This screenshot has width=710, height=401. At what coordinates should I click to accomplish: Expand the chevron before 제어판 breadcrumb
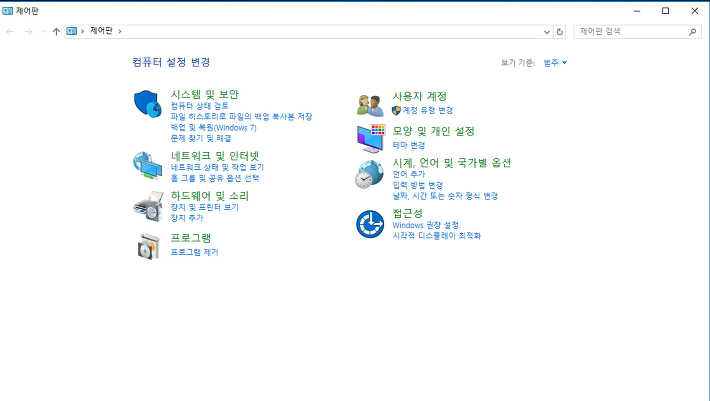click(82, 31)
